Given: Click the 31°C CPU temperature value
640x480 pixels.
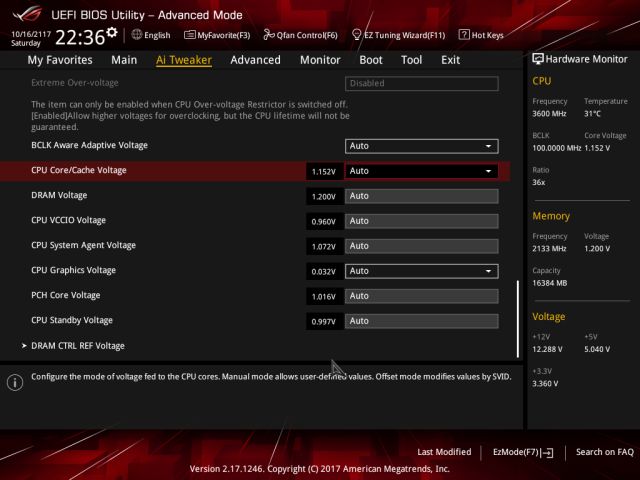Looking at the screenshot, I should (592, 114).
